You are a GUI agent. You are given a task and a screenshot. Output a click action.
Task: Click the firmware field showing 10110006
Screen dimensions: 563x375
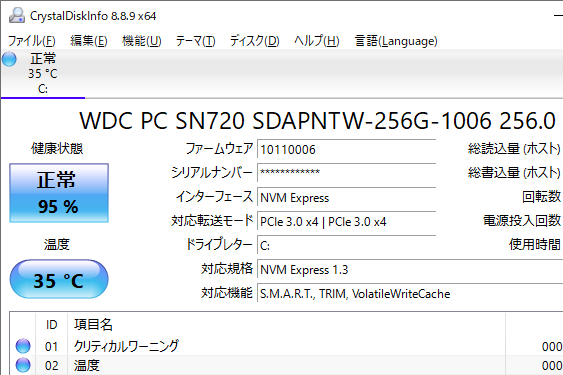[346, 149]
